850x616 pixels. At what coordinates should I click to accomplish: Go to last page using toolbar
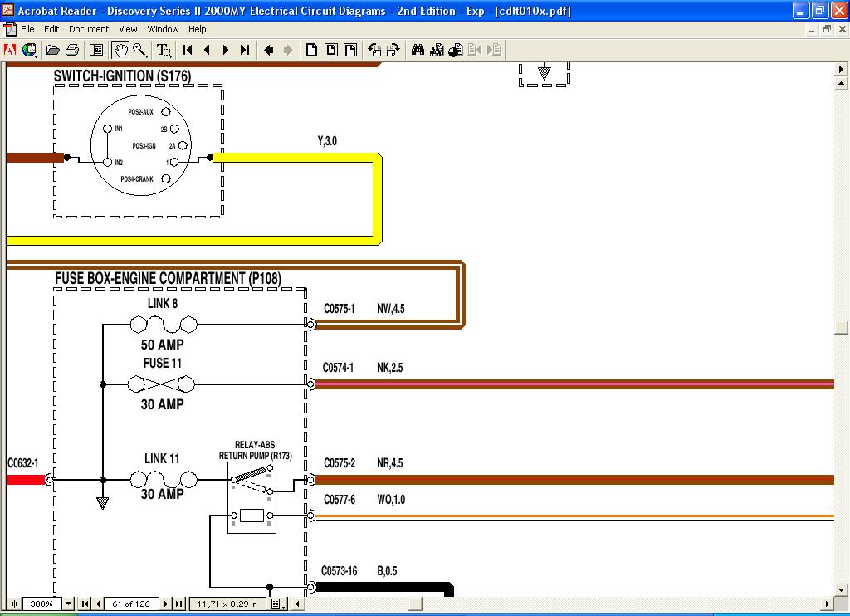coord(245,50)
